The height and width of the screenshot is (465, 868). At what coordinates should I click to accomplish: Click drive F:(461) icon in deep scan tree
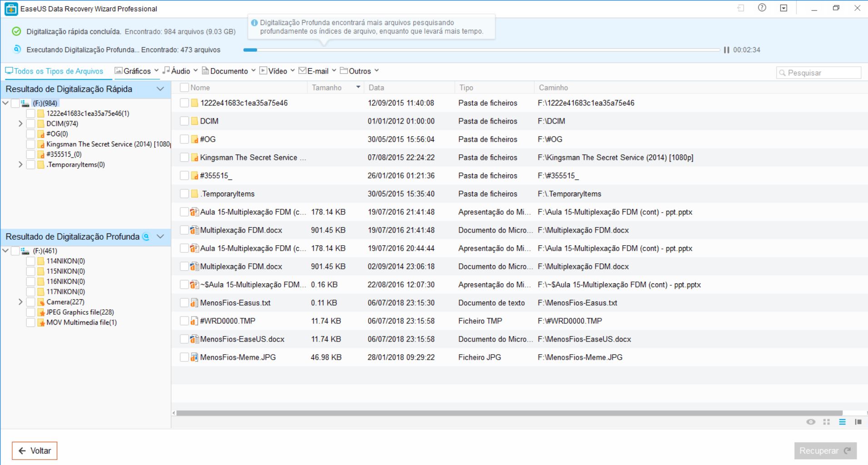tap(25, 251)
